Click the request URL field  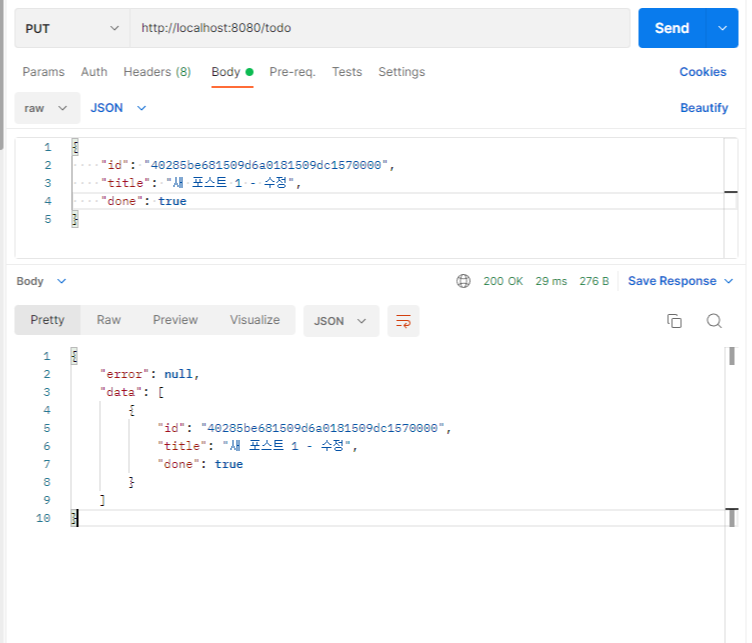[x=380, y=28]
